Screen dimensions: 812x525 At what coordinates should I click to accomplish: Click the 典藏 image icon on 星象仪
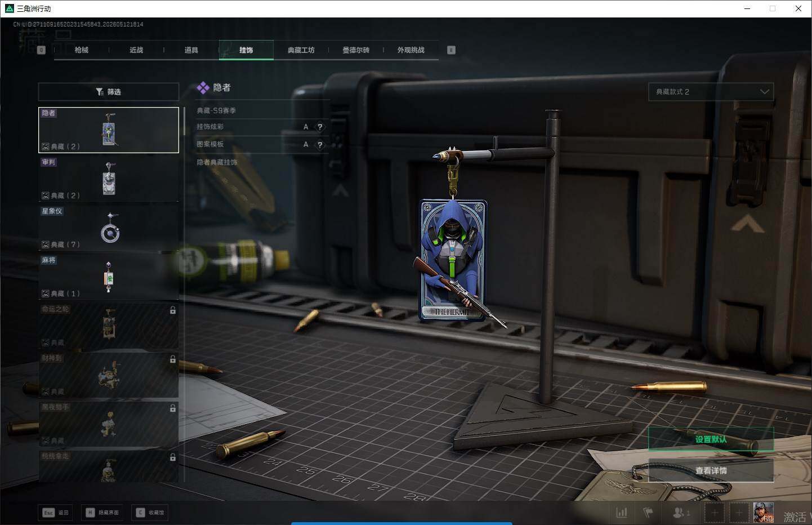[46, 244]
